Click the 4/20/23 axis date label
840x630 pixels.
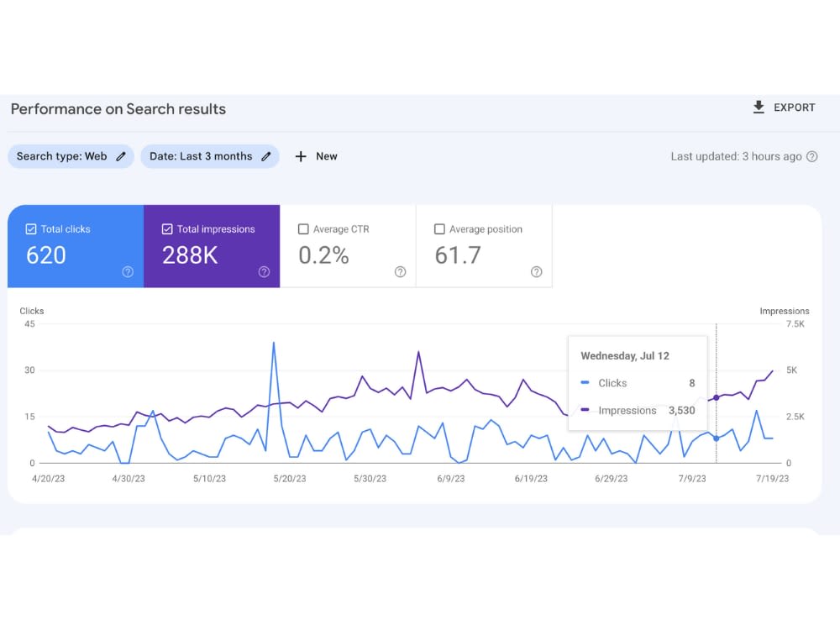[x=48, y=479]
